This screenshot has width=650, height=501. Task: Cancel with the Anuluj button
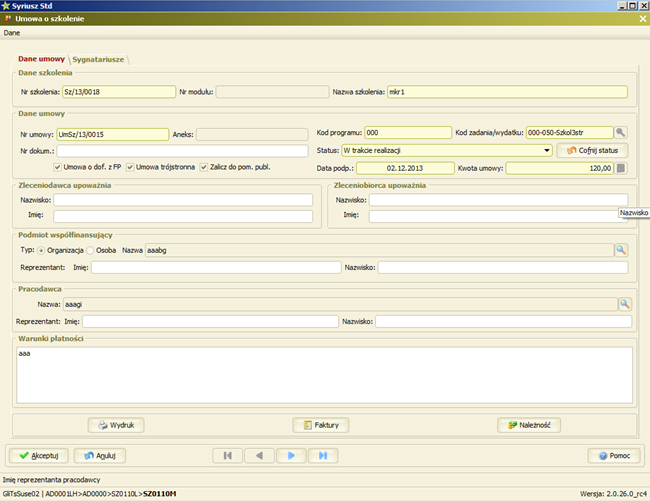pos(99,455)
